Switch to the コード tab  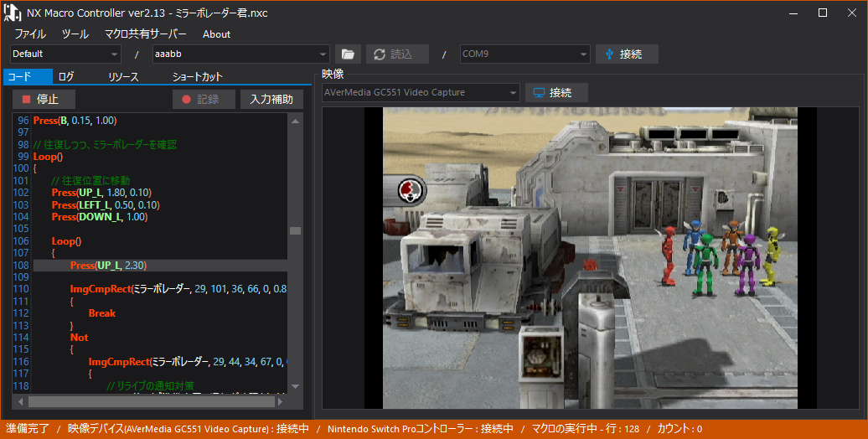click(x=28, y=76)
